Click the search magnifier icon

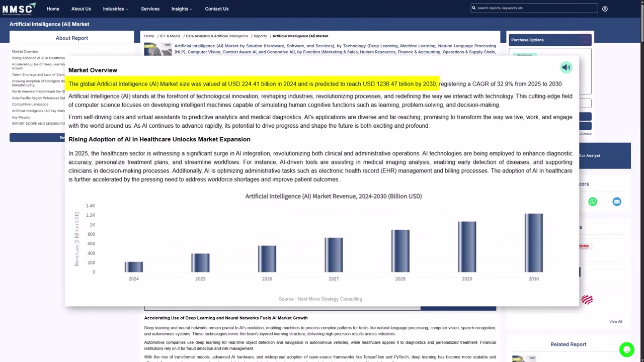tap(473, 8)
